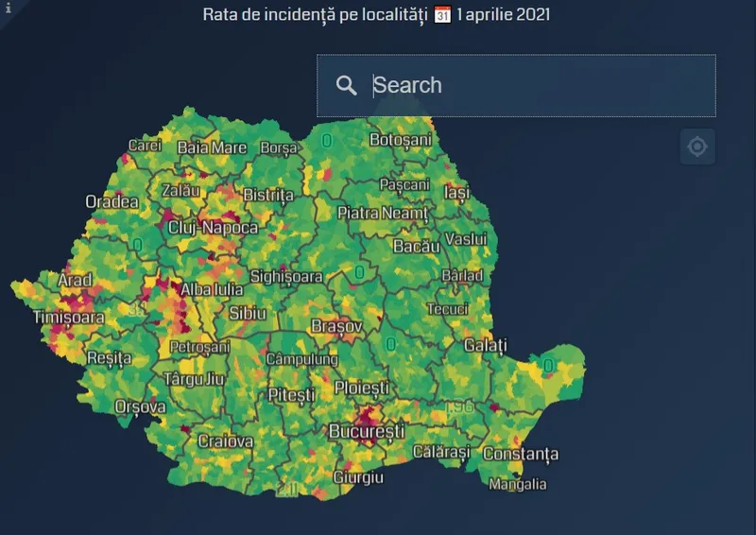Click the Baia Mare label
This screenshot has width=756, height=535.
(x=212, y=147)
